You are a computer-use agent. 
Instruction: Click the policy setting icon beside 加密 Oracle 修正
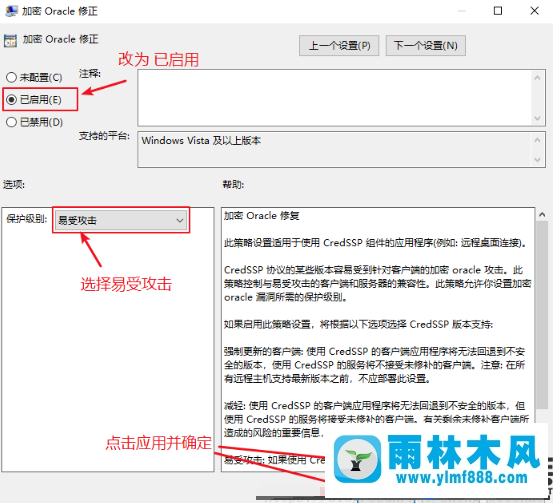click(10, 41)
